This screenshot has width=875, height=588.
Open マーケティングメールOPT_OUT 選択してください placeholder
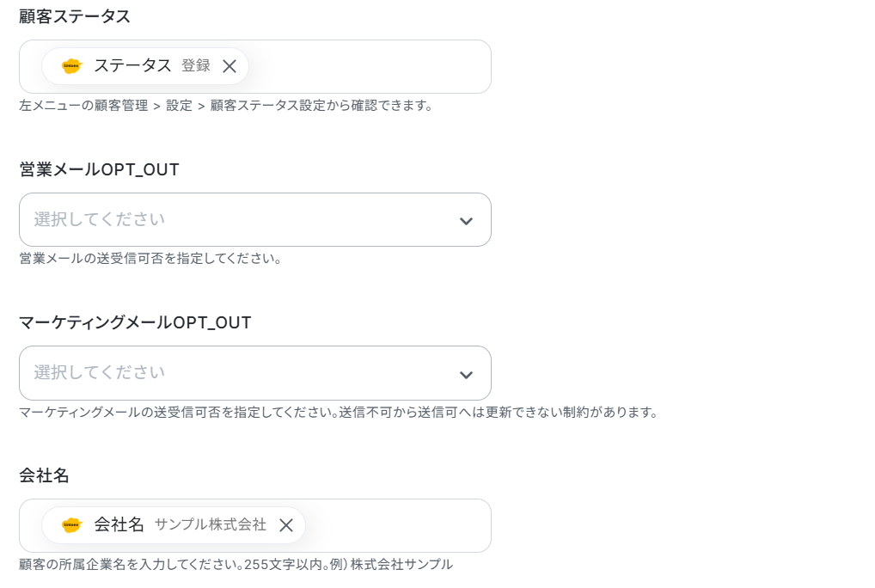100,372
